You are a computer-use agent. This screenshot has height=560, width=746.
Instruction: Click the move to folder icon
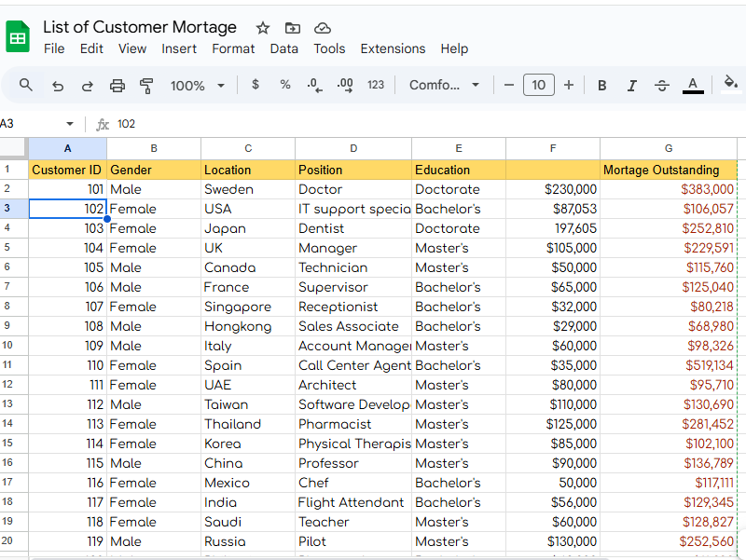tap(293, 28)
